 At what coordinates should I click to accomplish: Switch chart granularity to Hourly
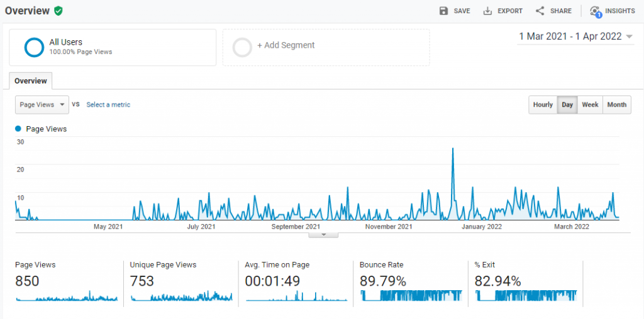(x=543, y=105)
